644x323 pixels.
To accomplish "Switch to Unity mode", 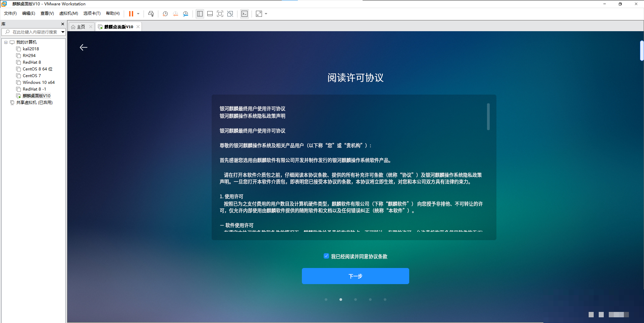I will pos(230,14).
